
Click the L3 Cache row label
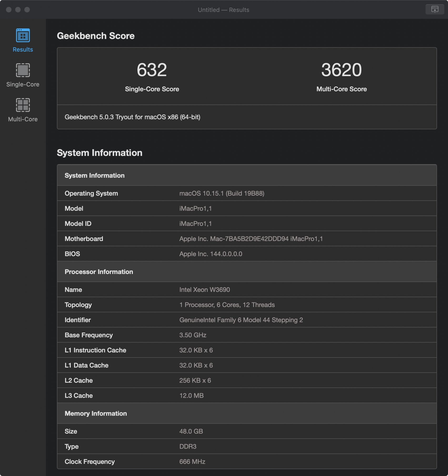(x=79, y=395)
